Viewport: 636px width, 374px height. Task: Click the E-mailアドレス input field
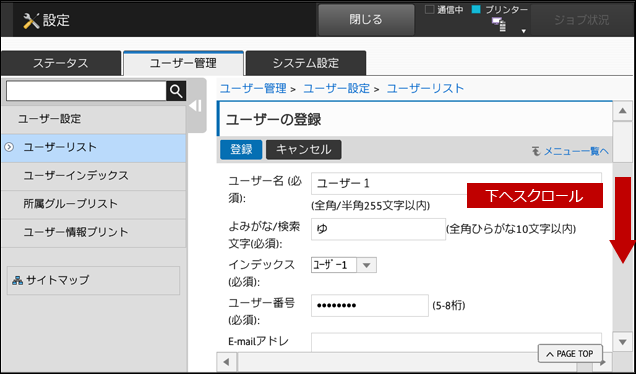456,342
